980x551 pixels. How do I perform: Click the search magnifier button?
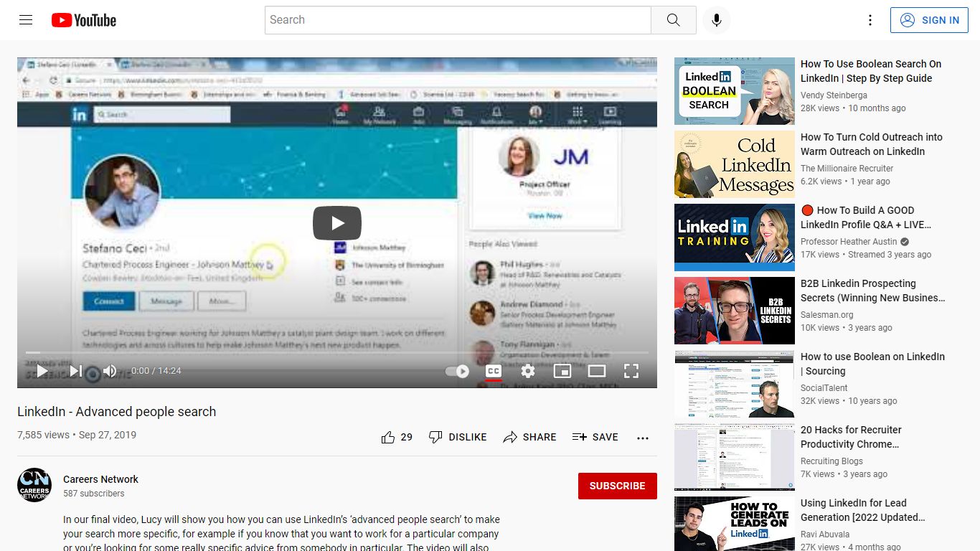[x=673, y=20]
